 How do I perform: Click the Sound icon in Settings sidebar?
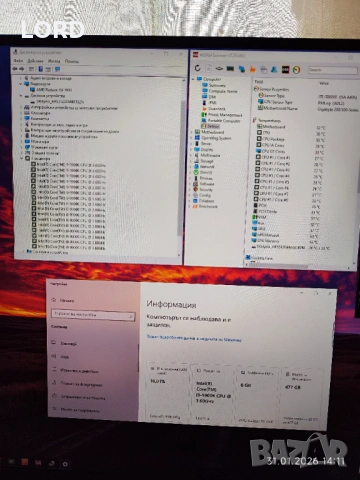click(x=54, y=356)
